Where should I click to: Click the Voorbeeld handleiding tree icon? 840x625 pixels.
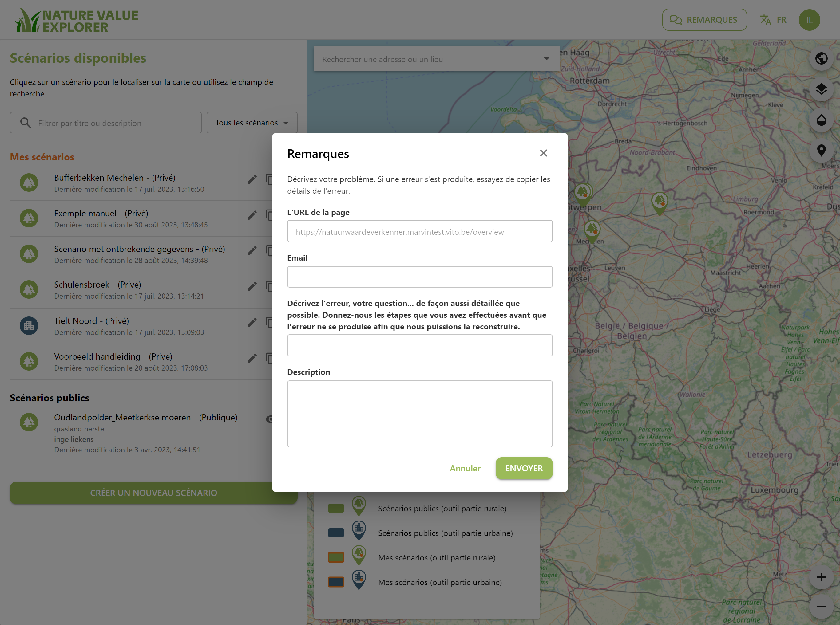tap(29, 361)
